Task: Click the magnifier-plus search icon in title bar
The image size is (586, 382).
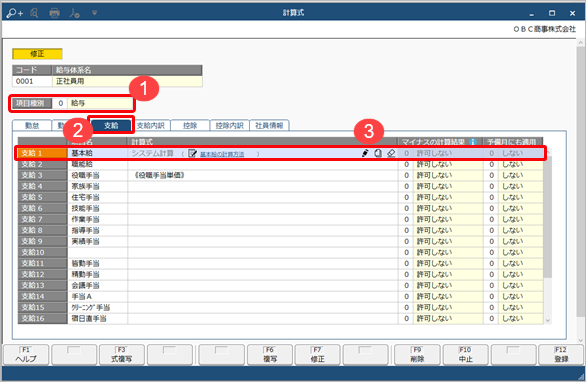Action: click(15, 13)
